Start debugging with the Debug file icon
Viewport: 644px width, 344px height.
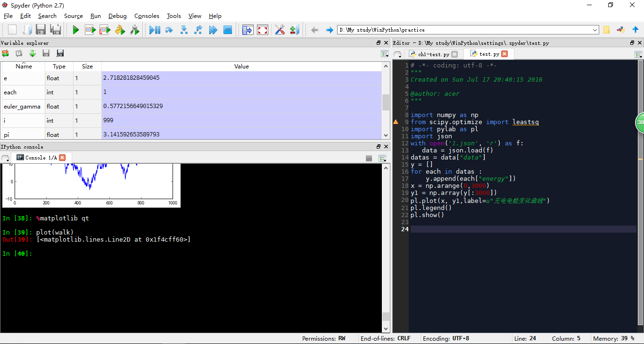tap(155, 30)
